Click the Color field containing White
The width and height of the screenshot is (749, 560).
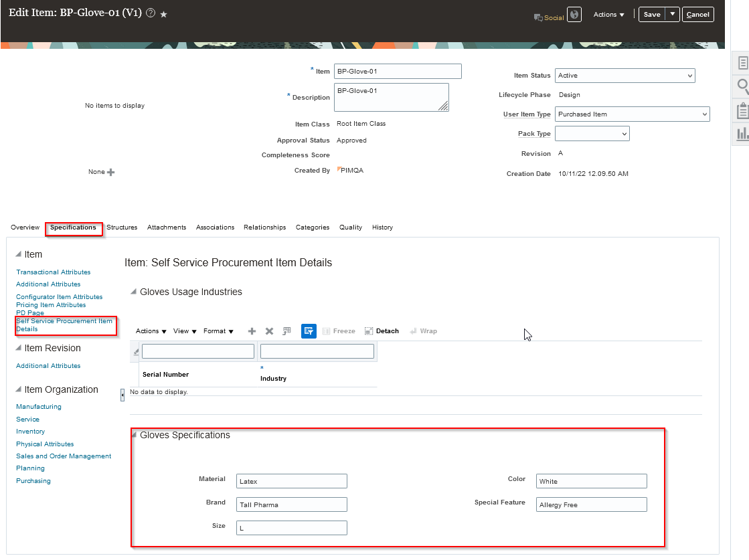tap(591, 481)
